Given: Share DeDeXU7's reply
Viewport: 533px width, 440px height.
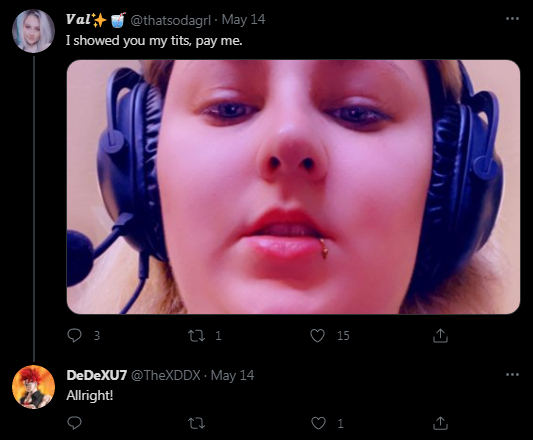Looking at the screenshot, I should pos(440,423).
